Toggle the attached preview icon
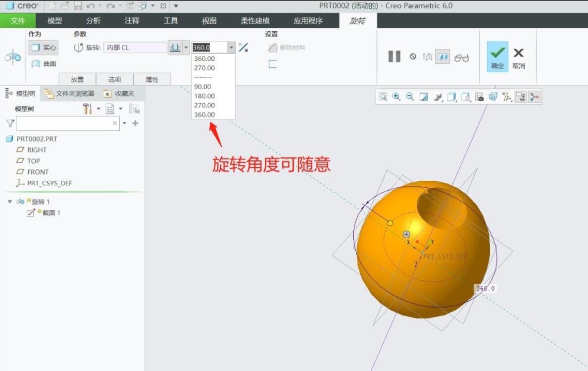588x371 pixels. point(442,57)
